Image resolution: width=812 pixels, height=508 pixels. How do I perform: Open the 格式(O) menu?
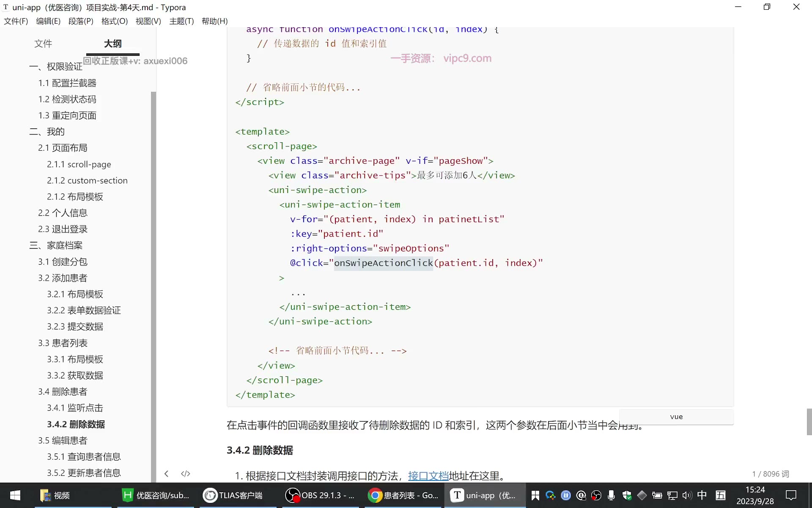[x=114, y=21]
